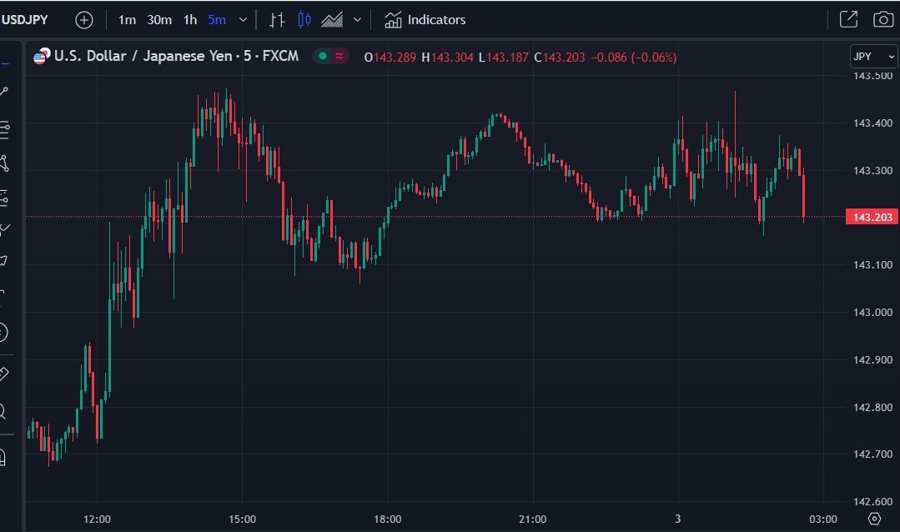Click the 143.400 price axis label

pyautogui.click(x=872, y=123)
